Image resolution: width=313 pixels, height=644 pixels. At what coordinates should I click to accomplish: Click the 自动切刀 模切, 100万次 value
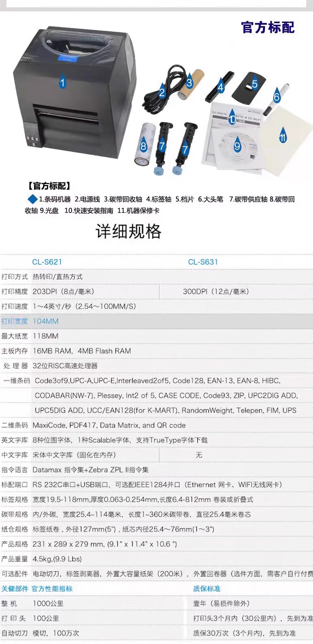[56, 633]
